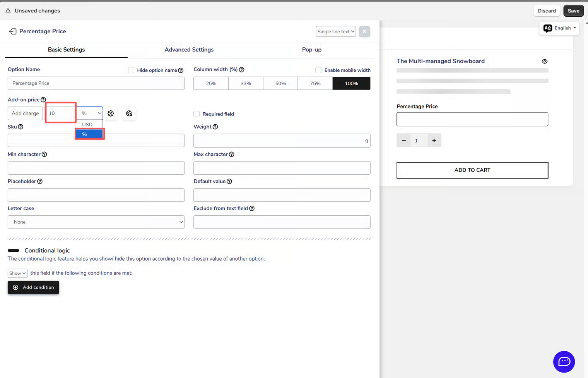Check the Enable mobile width checkbox
The height and width of the screenshot is (378, 588).
click(318, 70)
